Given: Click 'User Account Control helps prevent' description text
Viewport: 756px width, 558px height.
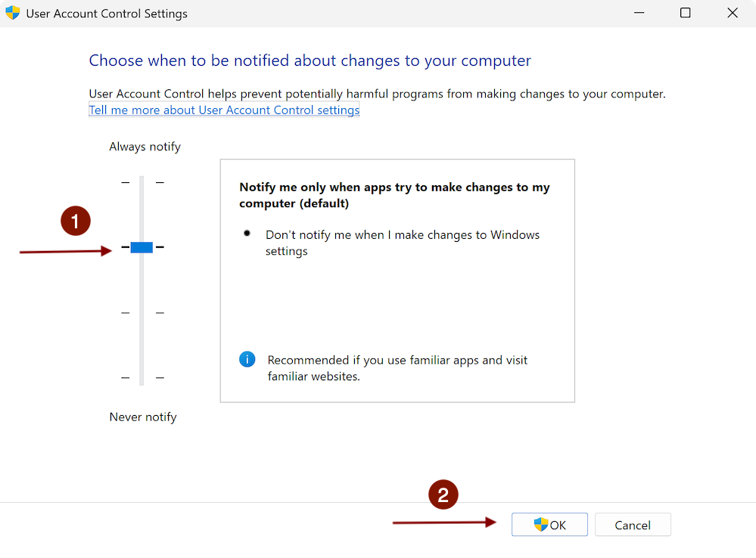Looking at the screenshot, I should (x=377, y=94).
